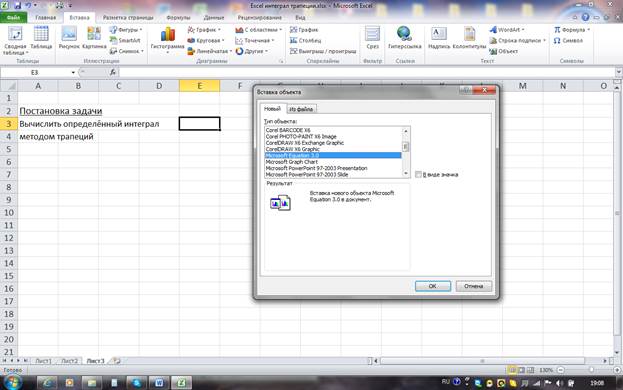Save the workbook via Quick Access icon
The width and height of the screenshot is (623, 390).
tap(17, 6)
